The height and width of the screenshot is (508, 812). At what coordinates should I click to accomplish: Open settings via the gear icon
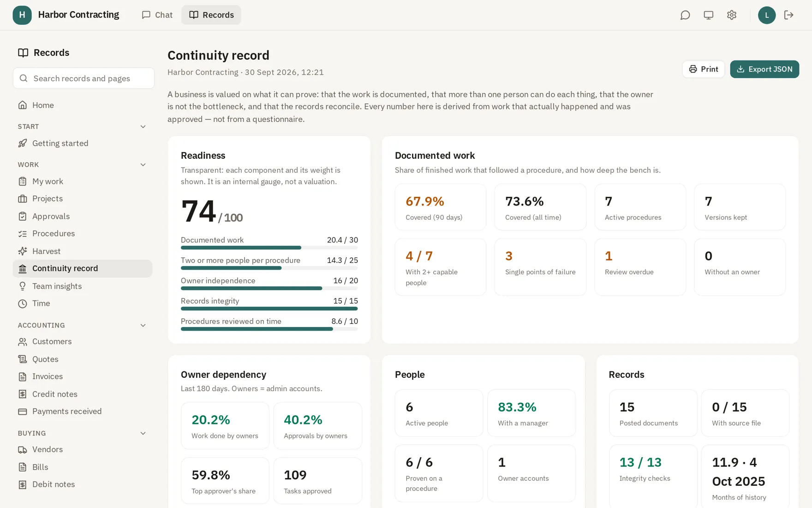pos(731,15)
